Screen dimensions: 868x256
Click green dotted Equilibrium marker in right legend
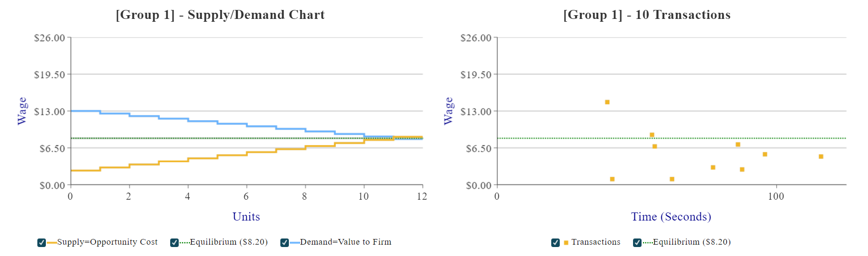[647, 243]
